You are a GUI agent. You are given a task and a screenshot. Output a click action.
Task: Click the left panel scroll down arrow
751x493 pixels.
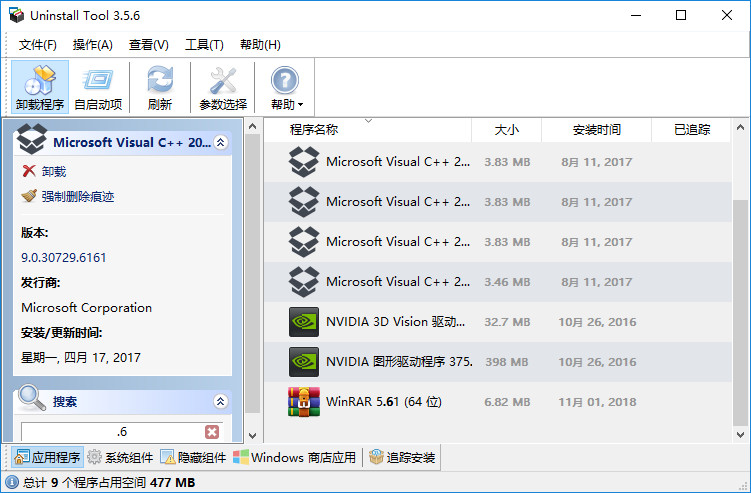coord(252,436)
